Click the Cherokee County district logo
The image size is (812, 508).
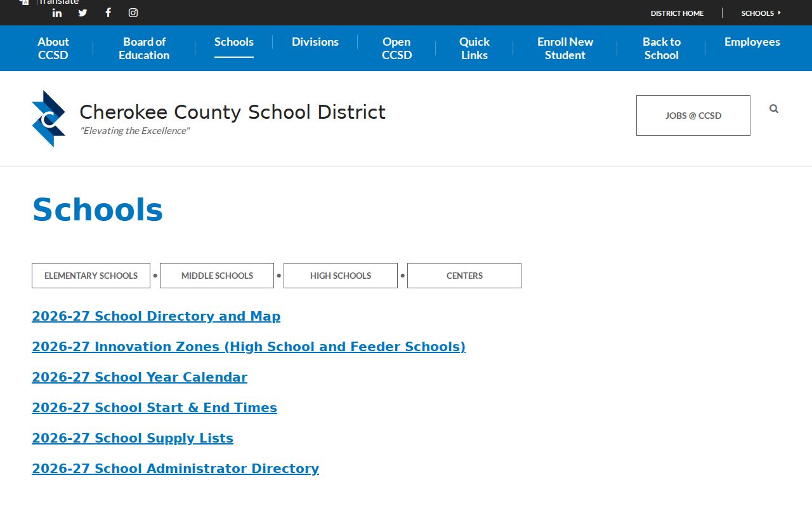pyautogui.click(x=49, y=119)
